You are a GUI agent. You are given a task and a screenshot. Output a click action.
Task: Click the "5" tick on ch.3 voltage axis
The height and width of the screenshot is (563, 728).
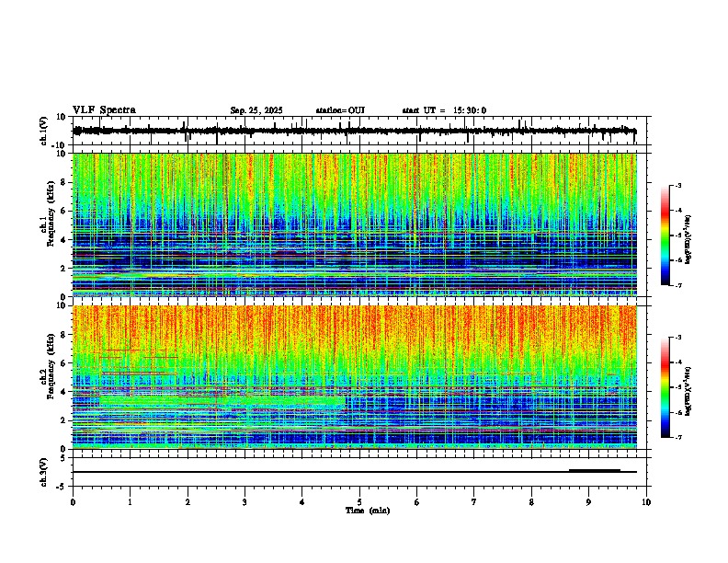pos(63,458)
